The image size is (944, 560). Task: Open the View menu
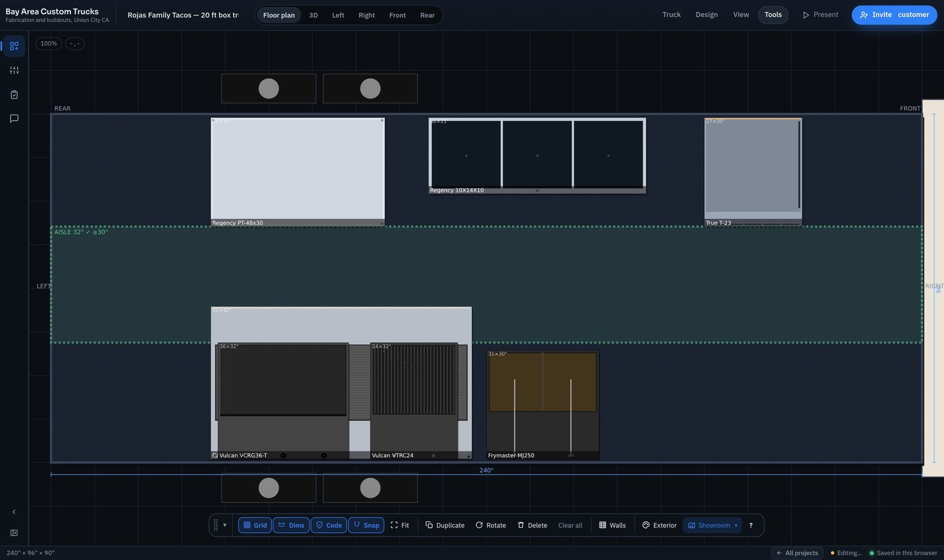(741, 15)
